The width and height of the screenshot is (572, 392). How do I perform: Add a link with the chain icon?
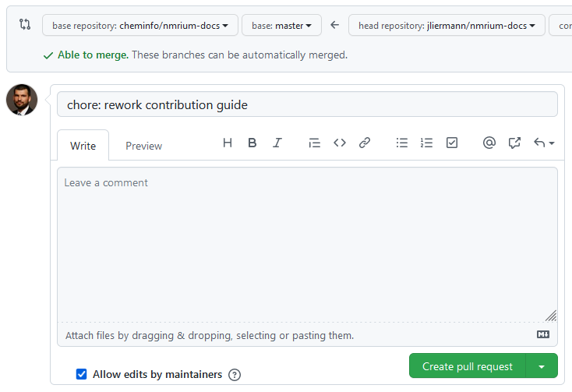pos(365,143)
